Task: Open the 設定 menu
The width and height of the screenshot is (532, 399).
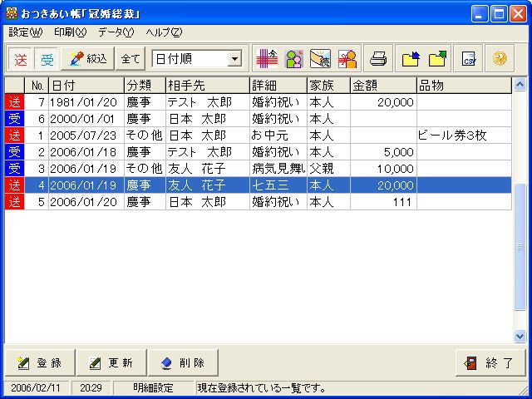Action: tap(25, 32)
